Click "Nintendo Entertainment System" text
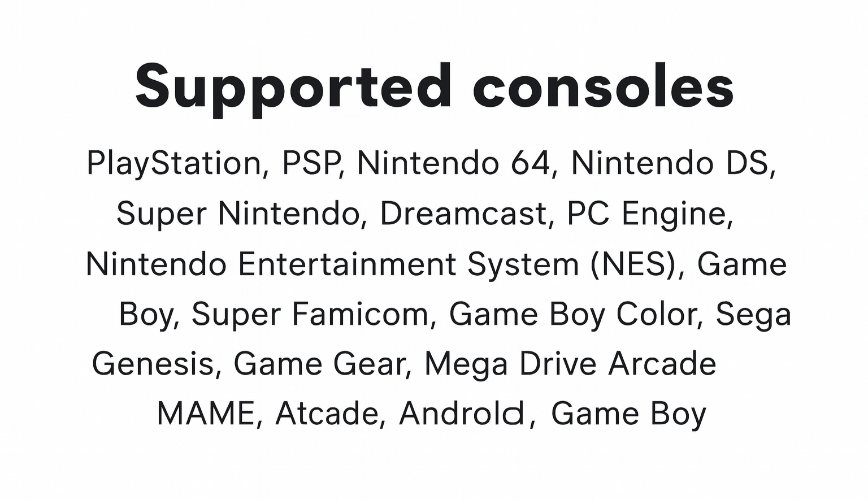This screenshot has height=500, width=868. pos(332,264)
